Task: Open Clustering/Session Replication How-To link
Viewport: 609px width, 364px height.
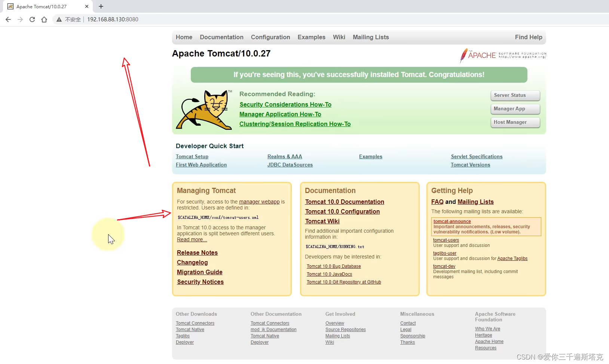Action: tap(295, 124)
